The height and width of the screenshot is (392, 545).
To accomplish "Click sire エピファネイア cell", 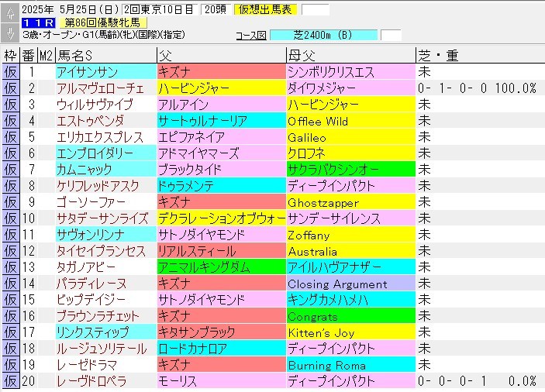I will [x=222, y=137].
